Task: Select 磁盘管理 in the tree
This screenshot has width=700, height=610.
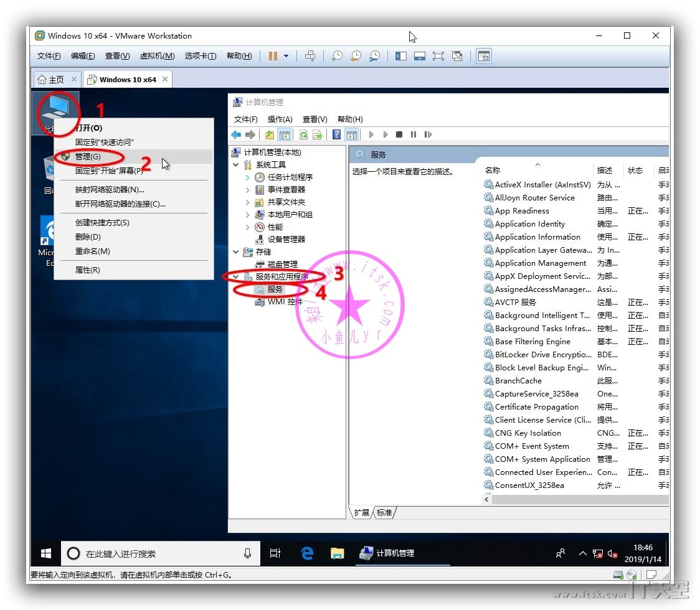Action: click(283, 265)
